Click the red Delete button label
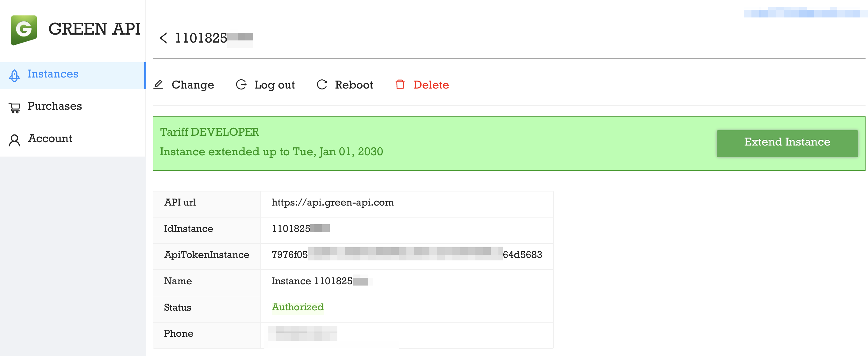 click(431, 85)
